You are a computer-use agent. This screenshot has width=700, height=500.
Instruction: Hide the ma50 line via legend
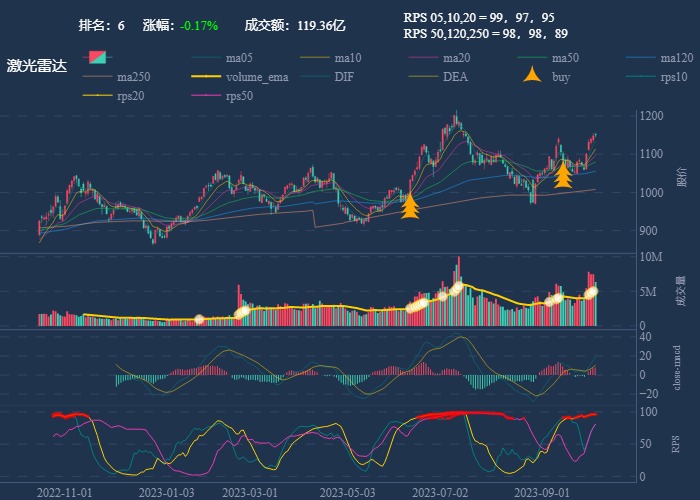tap(533, 58)
